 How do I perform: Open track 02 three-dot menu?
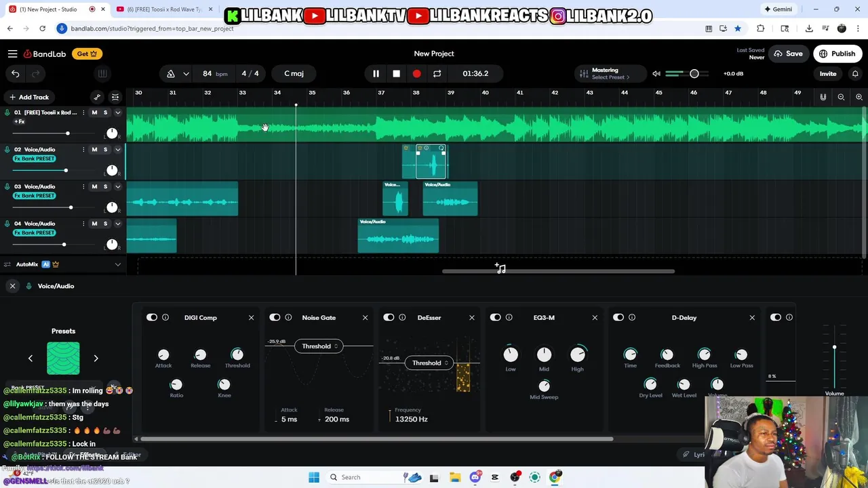tap(83, 150)
